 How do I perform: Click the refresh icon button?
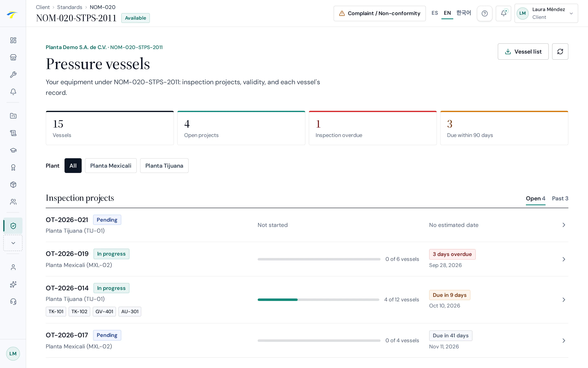(560, 52)
